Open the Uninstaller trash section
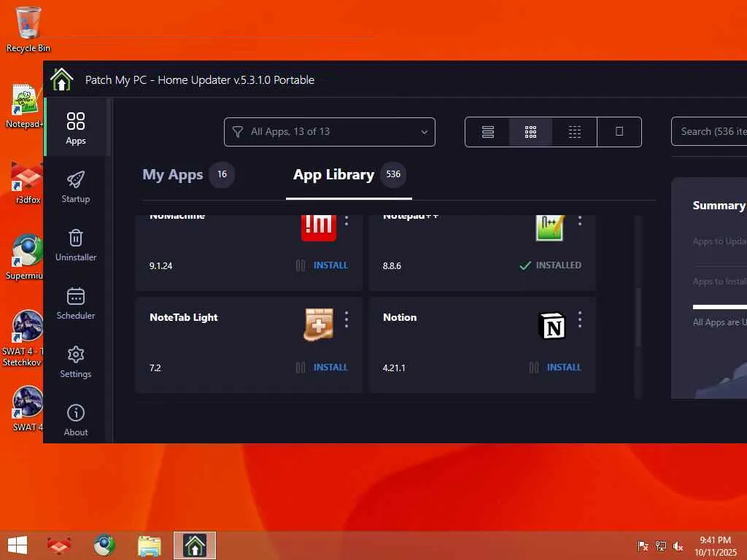 [x=76, y=245]
